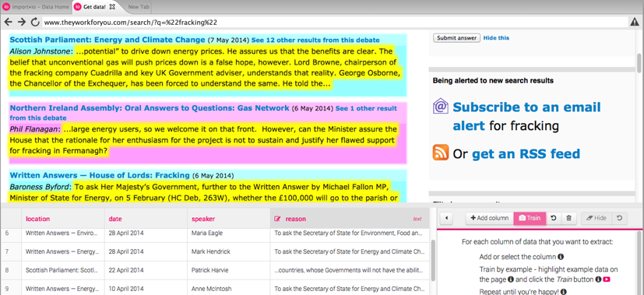Click speaker cell 'Anne McIntosh'
The image size is (644, 295).
[x=229, y=288]
